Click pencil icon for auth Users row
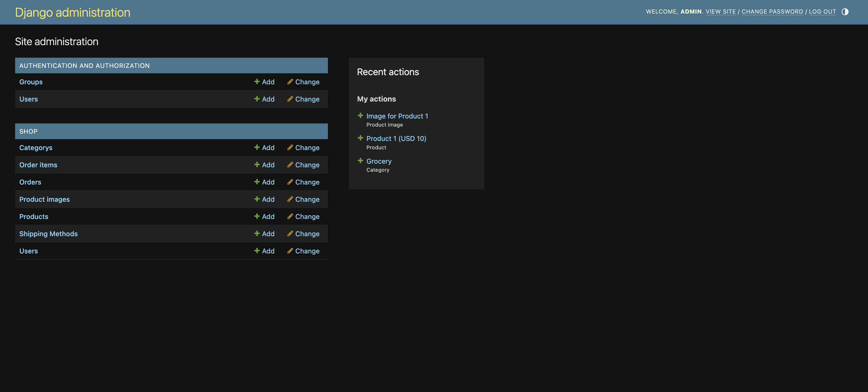The height and width of the screenshot is (392, 868). pyautogui.click(x=290, y=99)
